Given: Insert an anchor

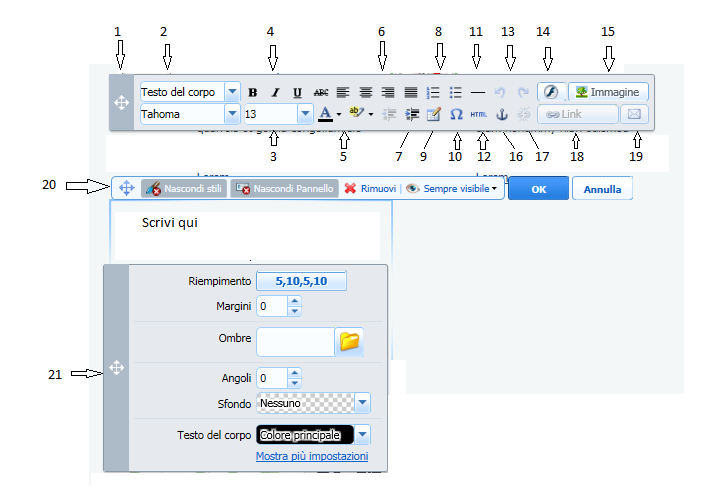Looking at the screenshot, I should 503,114.
